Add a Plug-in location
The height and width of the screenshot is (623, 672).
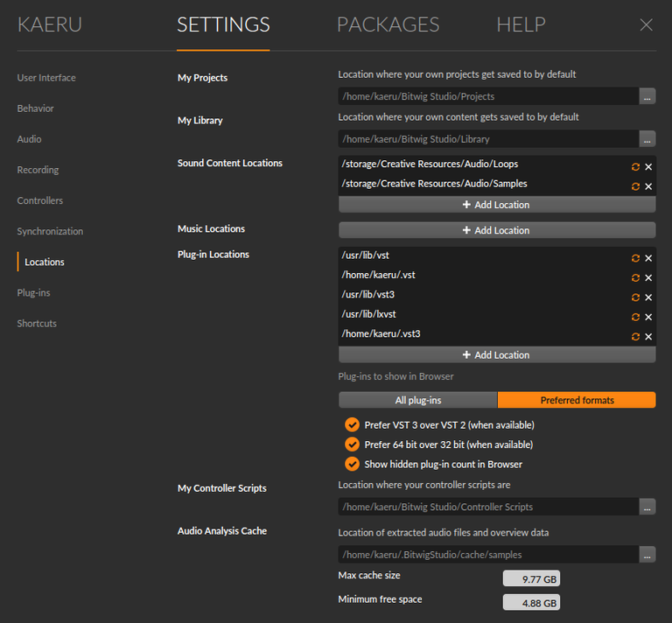(x=497, y=354)
